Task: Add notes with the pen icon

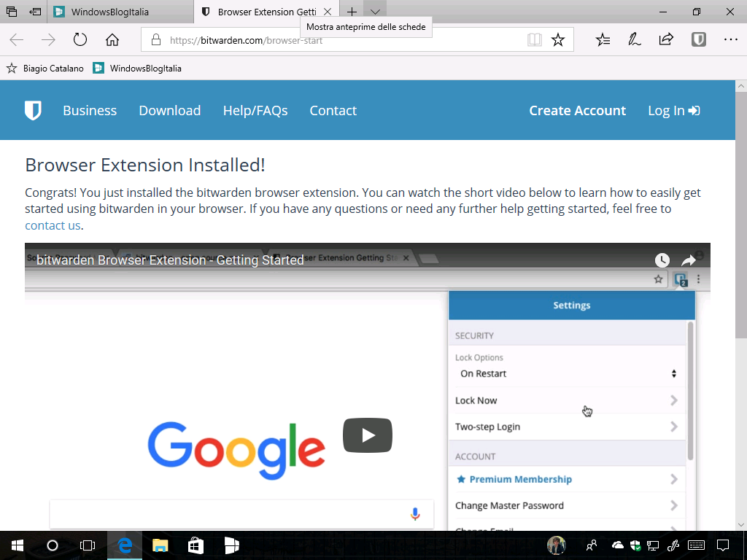Action: coord(634,39)
